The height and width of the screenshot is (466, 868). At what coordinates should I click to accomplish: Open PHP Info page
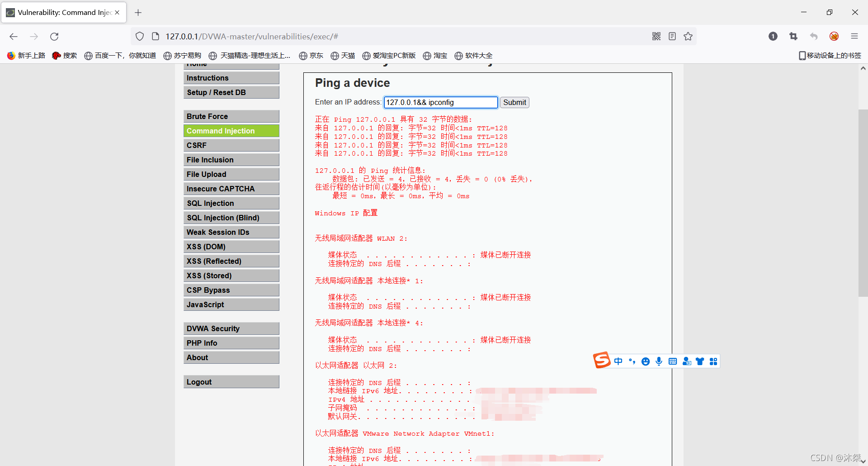pyautogui.click(x=231, y=343)
